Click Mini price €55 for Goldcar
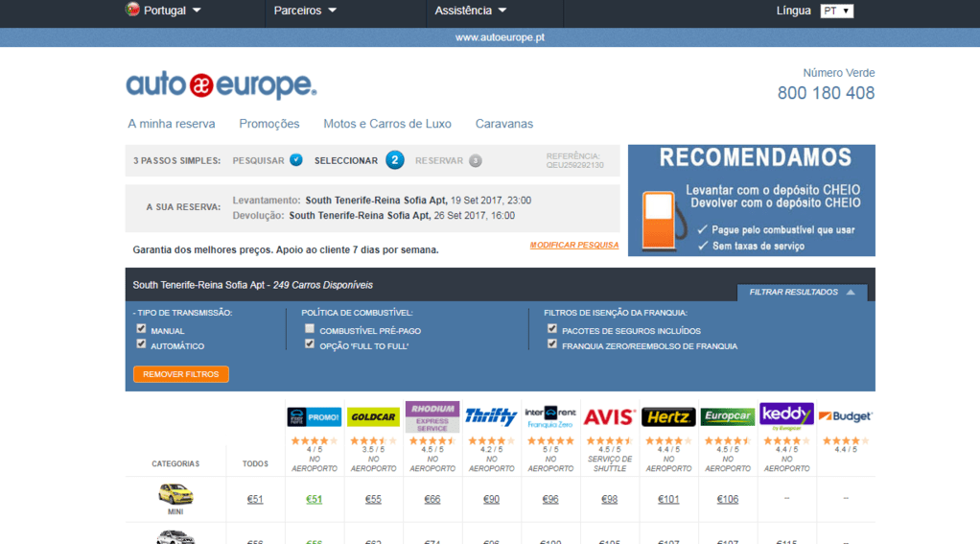 click(x=373, y=499)
